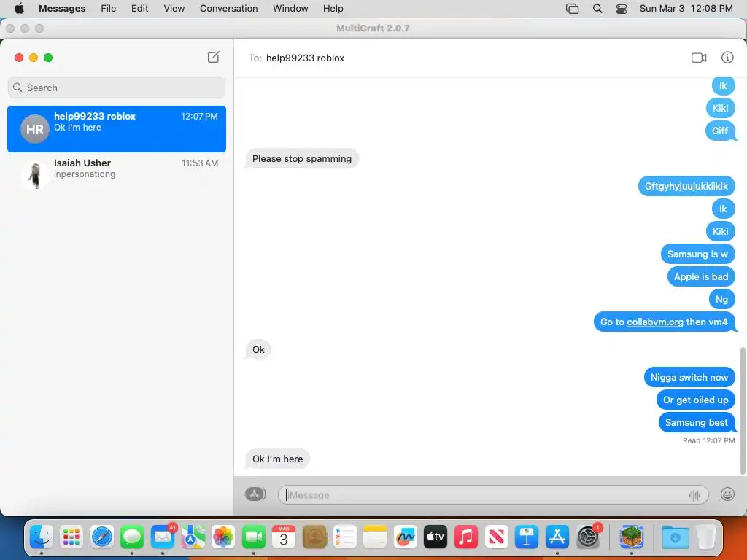The height and width of the screenshot is (560, 747).
Task: Open MultiCraft game from the dock
Action: pos(632,537)
